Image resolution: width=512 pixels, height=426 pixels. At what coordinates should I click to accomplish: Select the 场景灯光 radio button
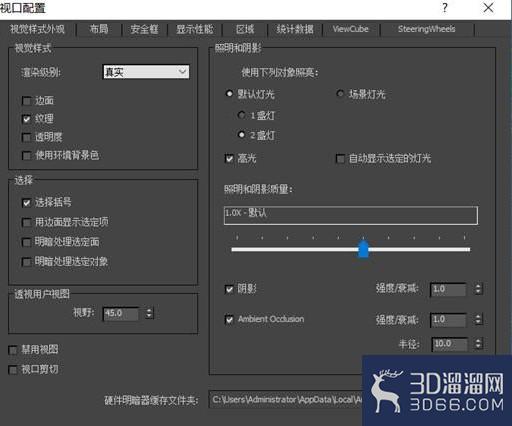340,94
